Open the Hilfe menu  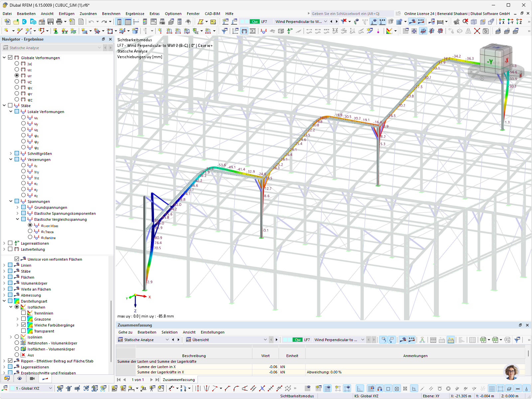pos(229,14)
